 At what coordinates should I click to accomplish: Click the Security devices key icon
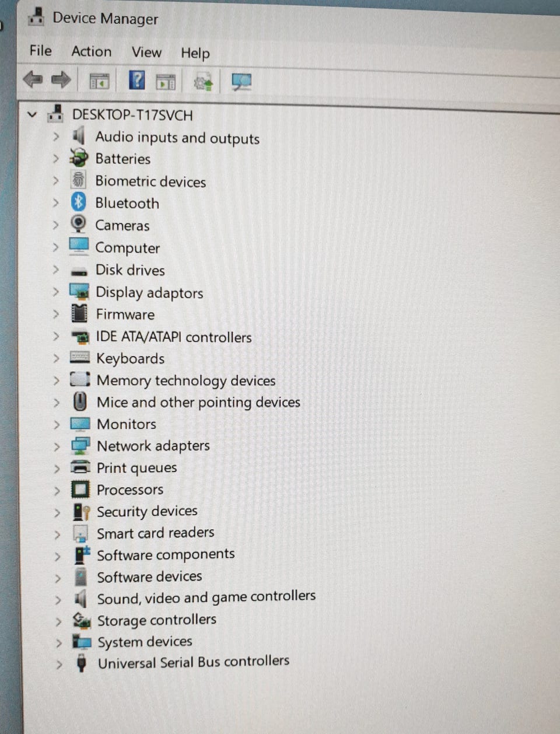click(x=81, y=512)
